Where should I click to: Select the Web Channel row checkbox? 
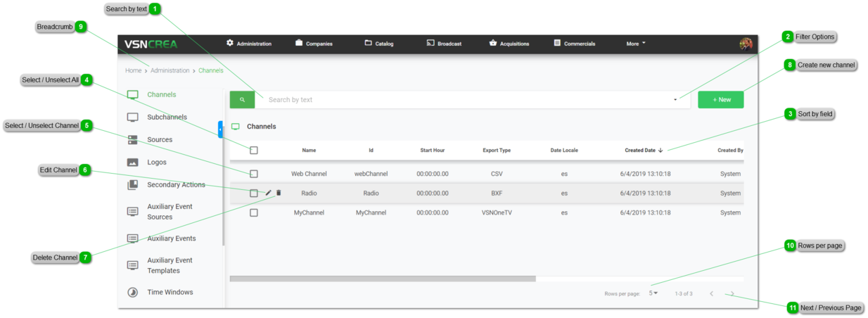254,174
